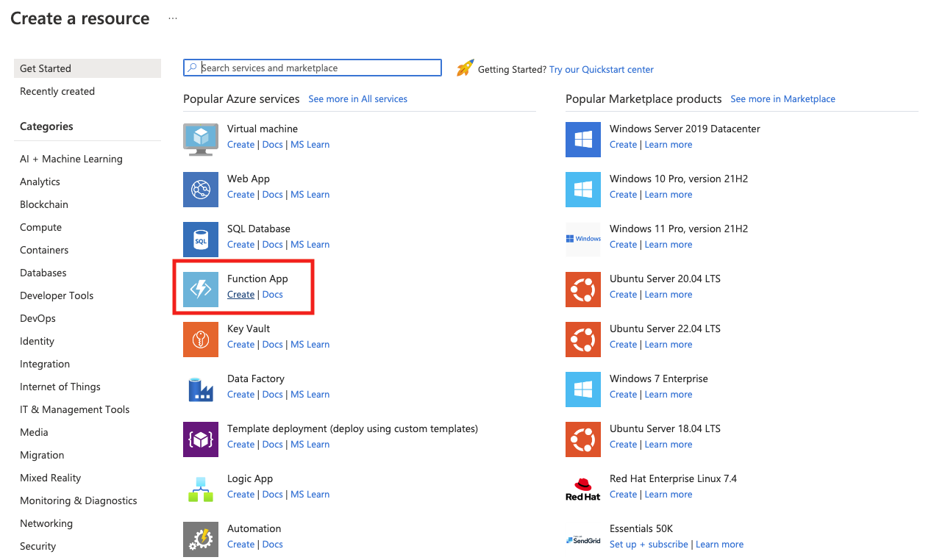934x560 pixels.
Task: Click the Function App lightning icon
Action: tap(201, 290)
